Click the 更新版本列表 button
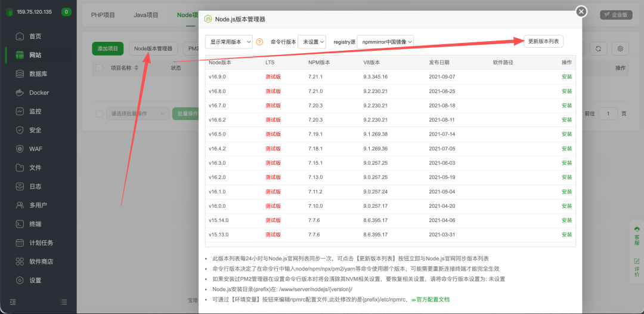Viewport: 644px width, 314px height. [x=543, y=42]
